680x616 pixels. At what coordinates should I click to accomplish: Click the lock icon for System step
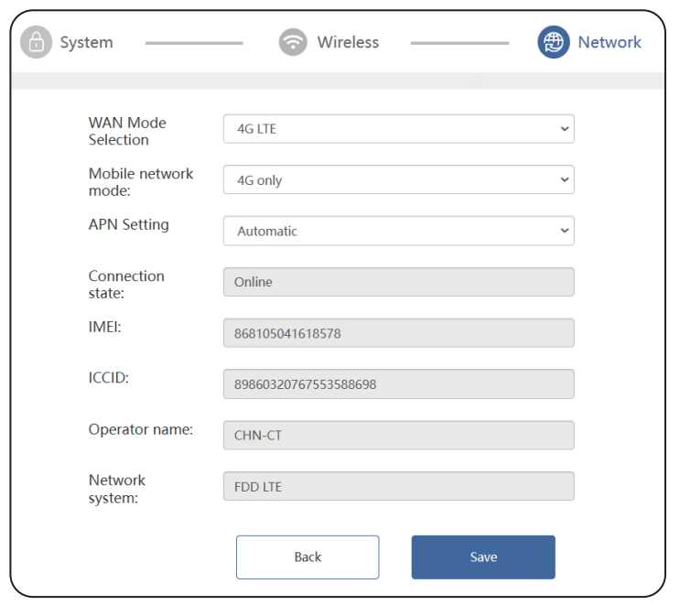(37, 42)
